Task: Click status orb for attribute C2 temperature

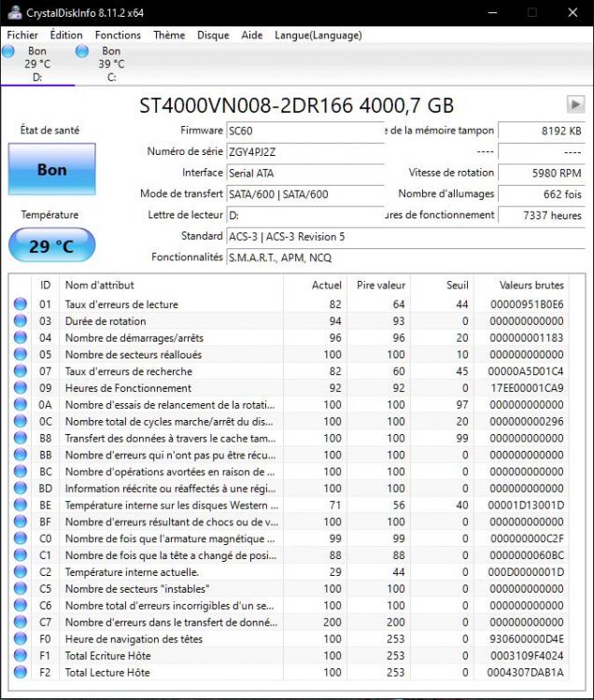Action: [21, 572]
